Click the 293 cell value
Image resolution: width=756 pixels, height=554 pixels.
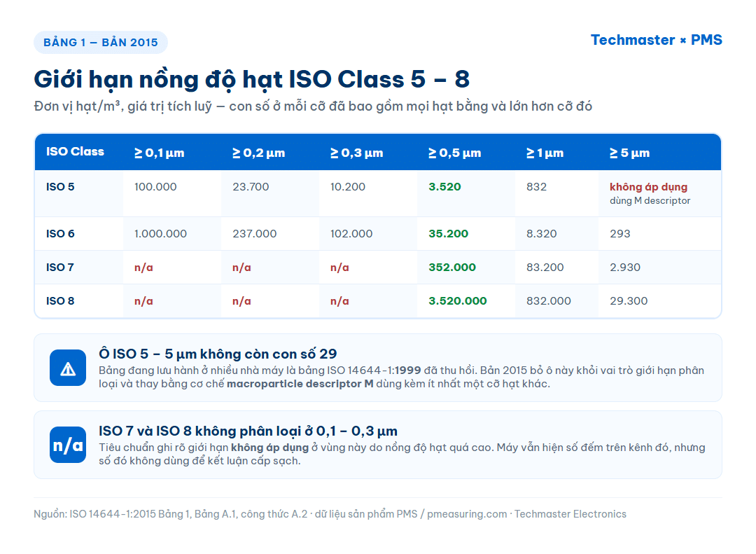click(x=620, y=233)
